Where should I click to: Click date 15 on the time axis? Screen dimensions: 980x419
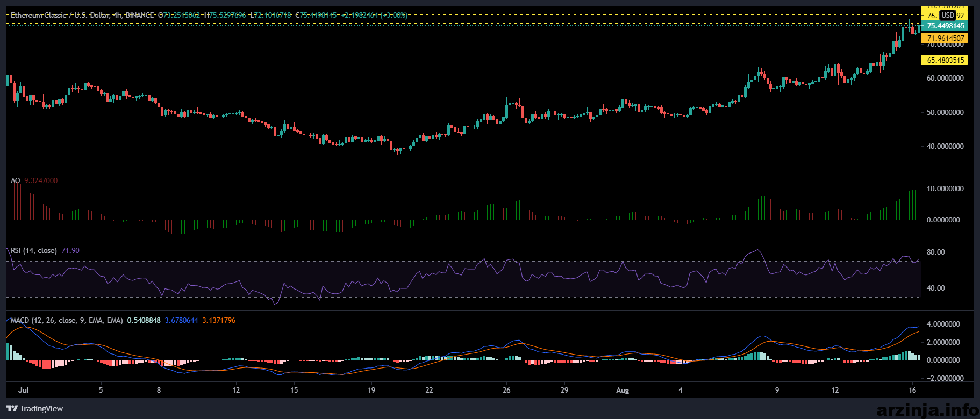point(294,390)
